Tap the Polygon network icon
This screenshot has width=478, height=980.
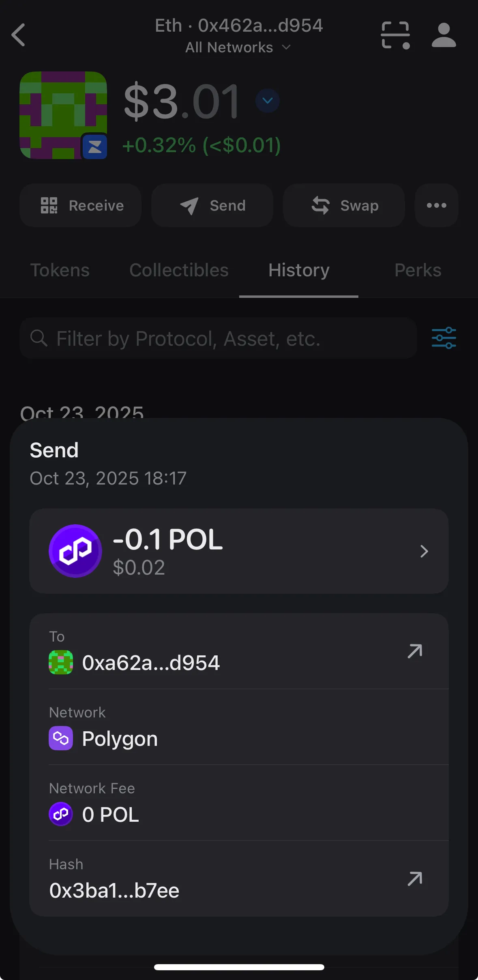point(61,738)
